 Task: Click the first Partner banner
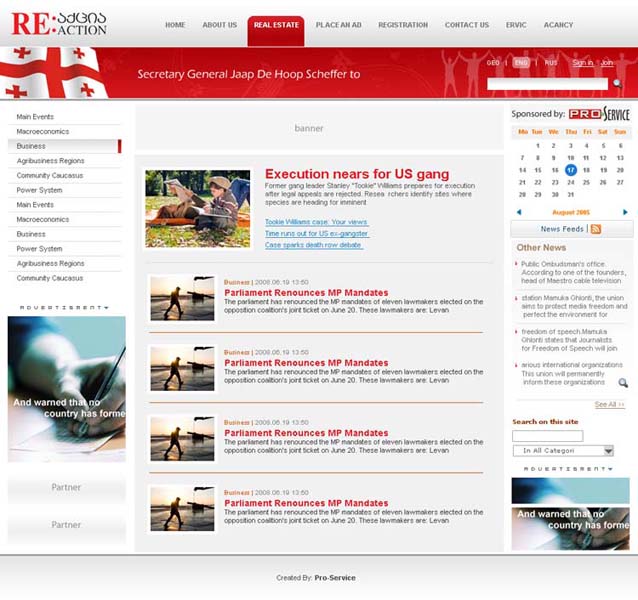(x=66, y=487)
